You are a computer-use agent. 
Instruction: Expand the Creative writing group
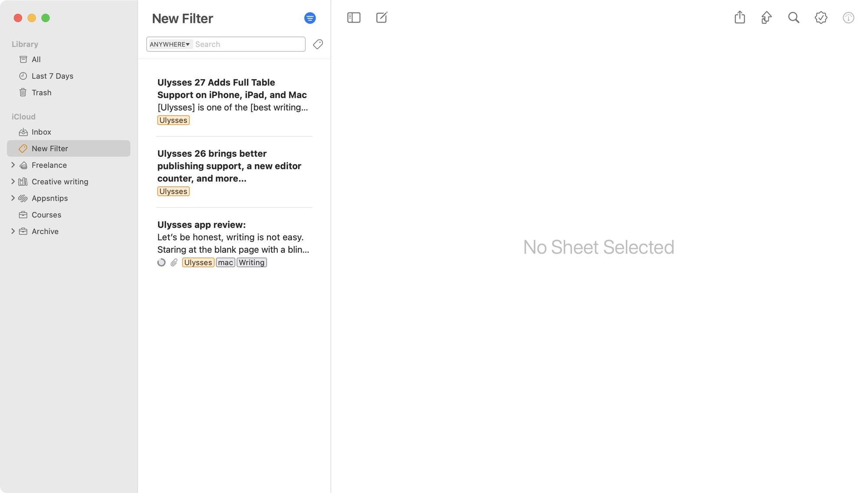(12, 182)
